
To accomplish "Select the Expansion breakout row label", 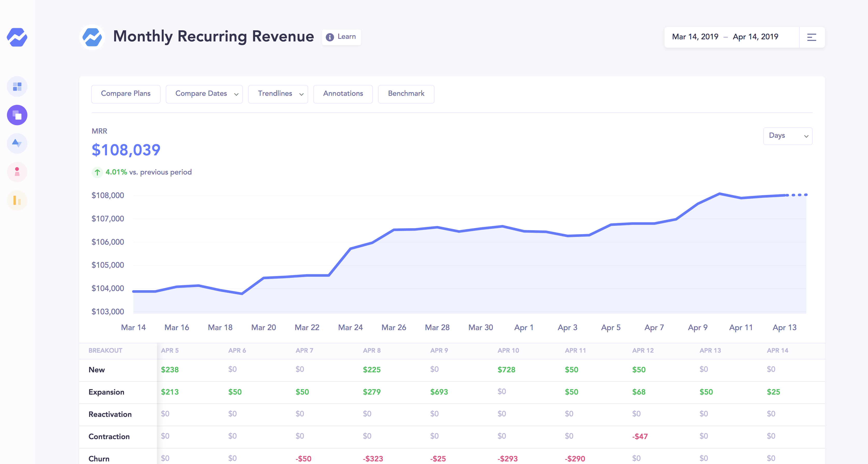I will (106, 392).
